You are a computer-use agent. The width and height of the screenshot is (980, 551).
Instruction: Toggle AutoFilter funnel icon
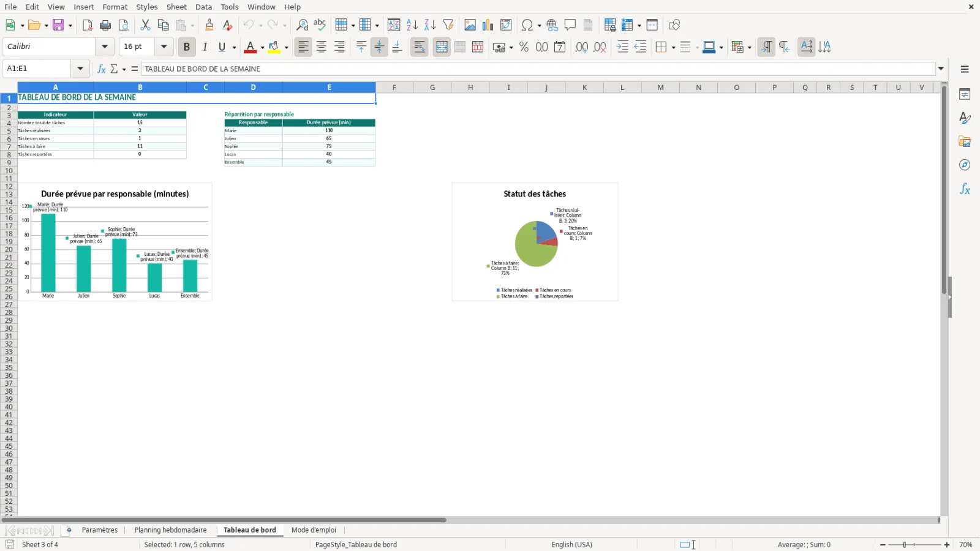point(448,25)
